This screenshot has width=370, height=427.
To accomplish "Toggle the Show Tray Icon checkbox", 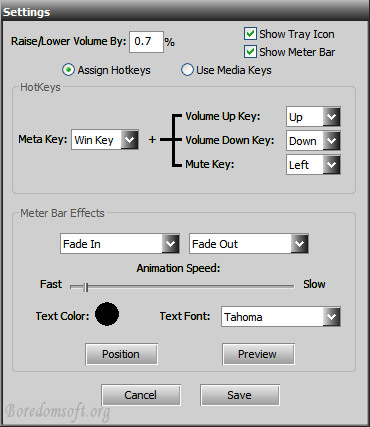I will pos(250,34).
